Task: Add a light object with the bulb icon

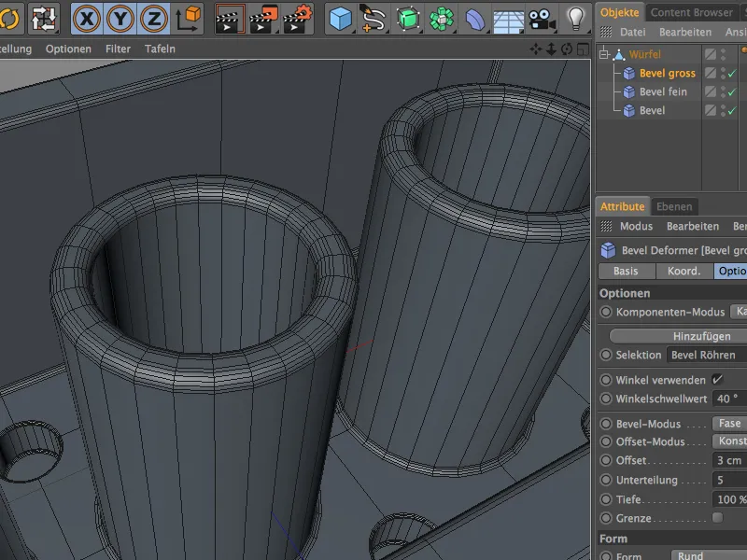Action: pos(575,19)
